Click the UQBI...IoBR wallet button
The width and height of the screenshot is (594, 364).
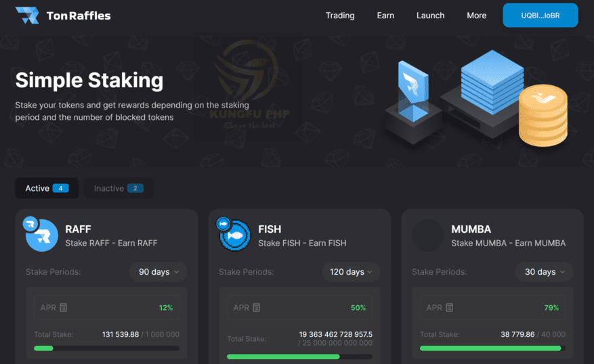[x=540, y=16]
